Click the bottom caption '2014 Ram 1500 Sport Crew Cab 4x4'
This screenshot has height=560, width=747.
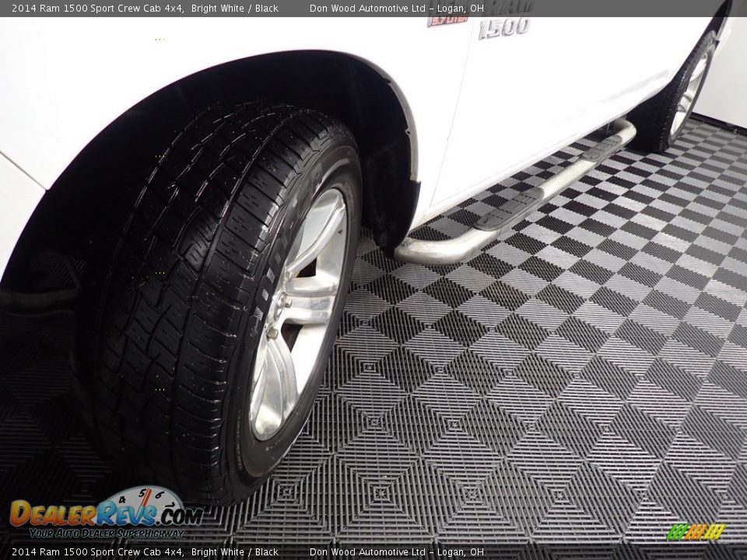tap(98, 552)
